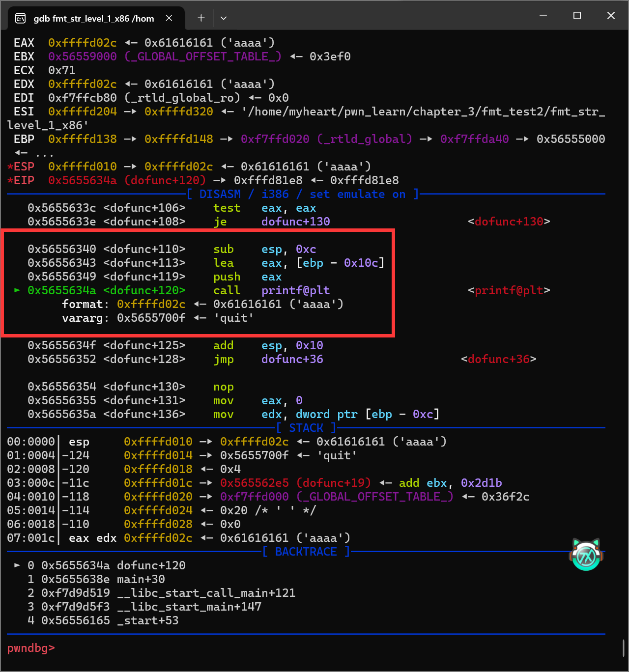The width and height of the screenshot is (629, 672).
Task: Click the printf@plt call operand
Action: 295,290
